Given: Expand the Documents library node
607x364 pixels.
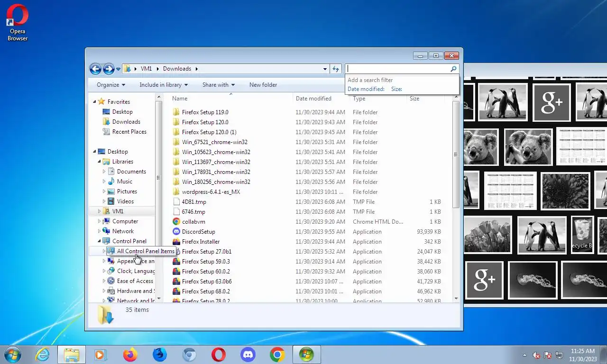Looking at the screenshot, I should click(x=104, y=172).
